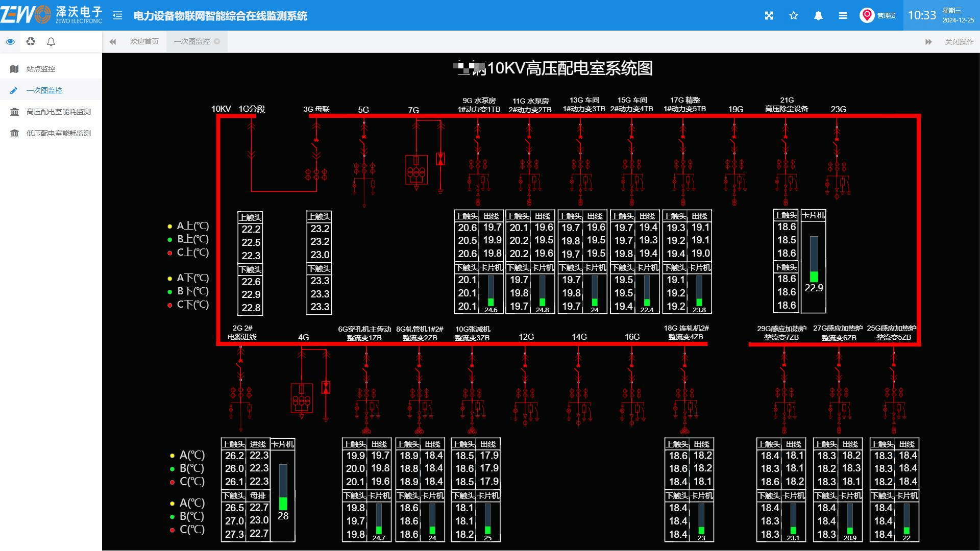Open 站点监控 in the sidebar
Viewport: 980px width, 551px height.
point(41,69)
